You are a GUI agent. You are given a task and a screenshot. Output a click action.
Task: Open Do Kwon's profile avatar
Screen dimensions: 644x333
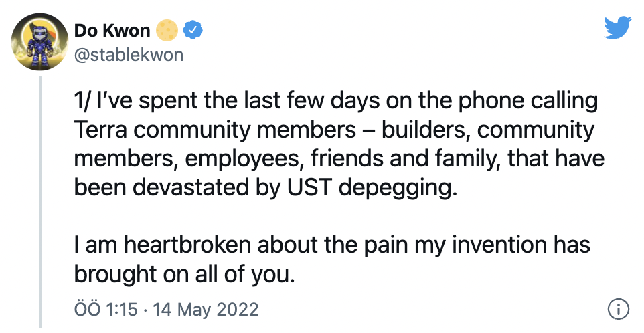tap(39, 42)
